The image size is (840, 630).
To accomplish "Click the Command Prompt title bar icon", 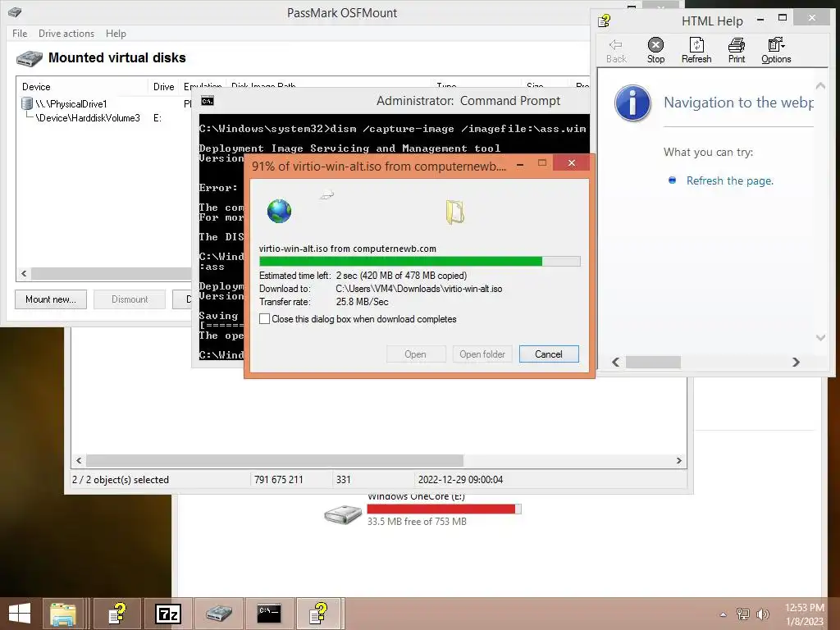I will click(208, 101).
